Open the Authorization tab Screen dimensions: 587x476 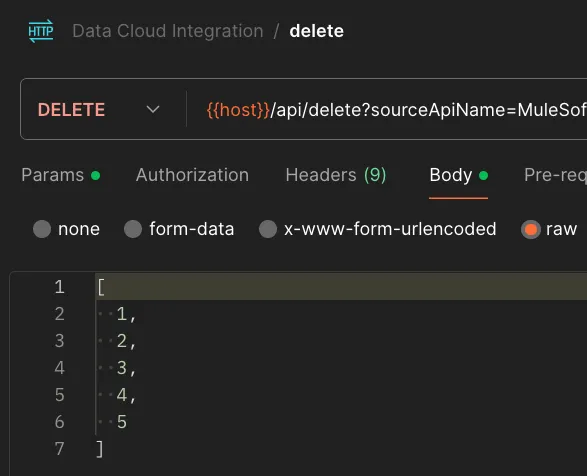click(x=192, y=175)
